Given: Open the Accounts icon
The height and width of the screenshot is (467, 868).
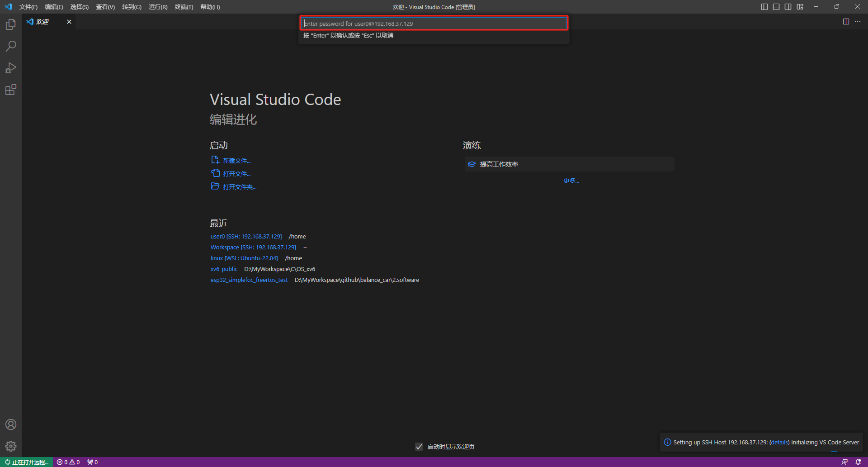Looking at the screenshot, I should coord(11,424).
